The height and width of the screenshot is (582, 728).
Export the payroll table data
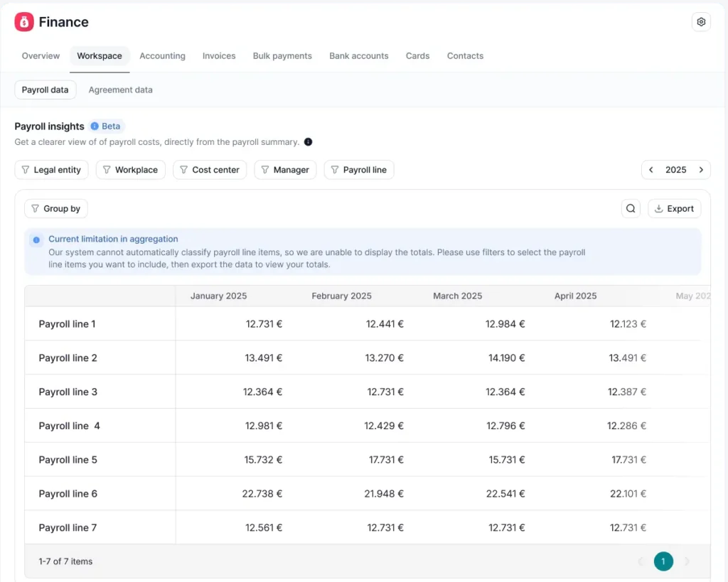(x=674, y=209)
